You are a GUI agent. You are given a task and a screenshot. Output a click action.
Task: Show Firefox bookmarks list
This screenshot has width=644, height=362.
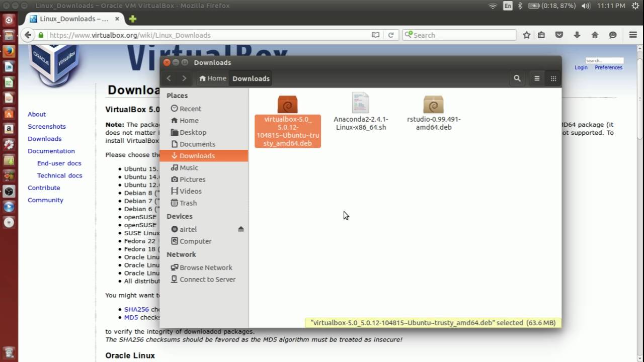tap(541, 35)
